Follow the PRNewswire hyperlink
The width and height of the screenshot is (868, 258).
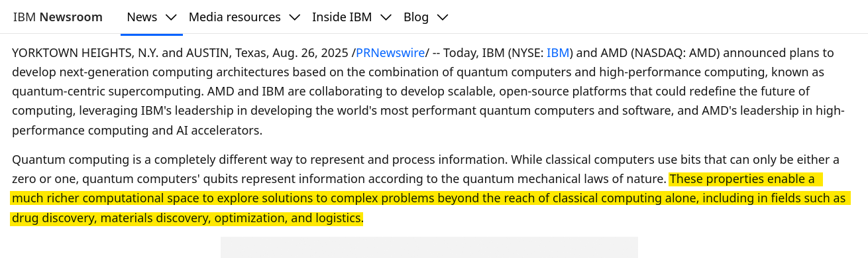(x=390, y=53)
